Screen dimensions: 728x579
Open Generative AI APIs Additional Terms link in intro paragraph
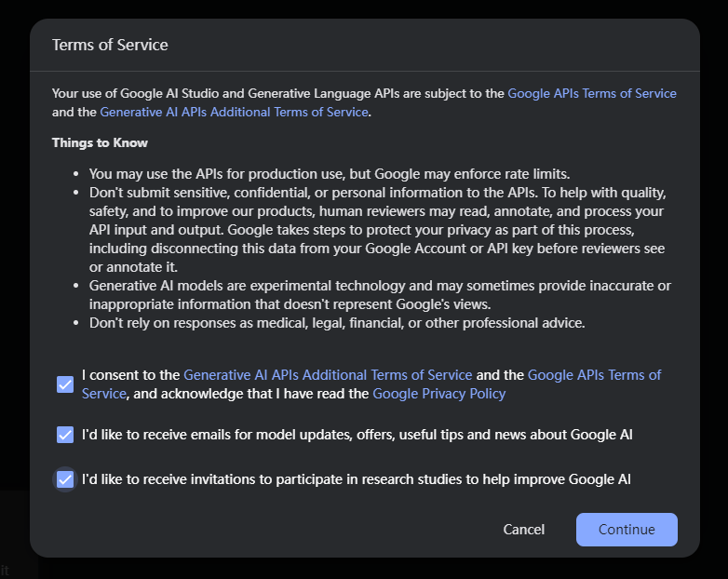pyautogui.click(x=234, y=112)
